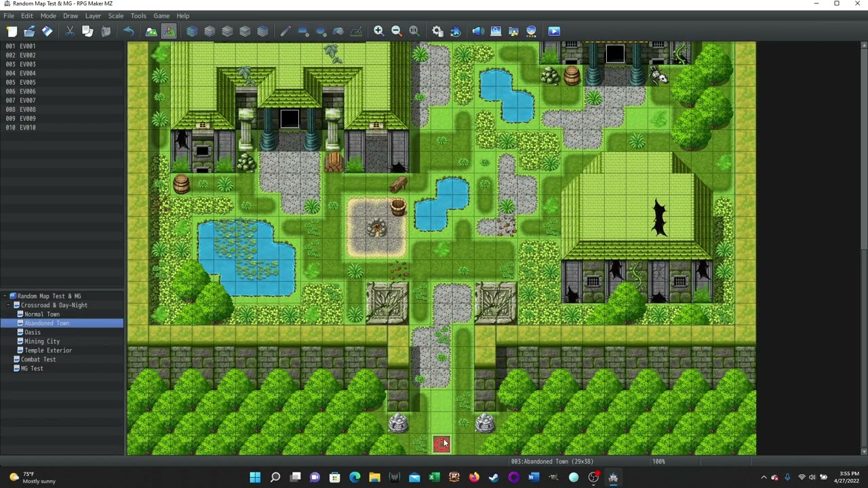The width and height of the screenshot is (868, 488).
Task: Open Windows taskbar Search
Action: [x=275, y=478]
